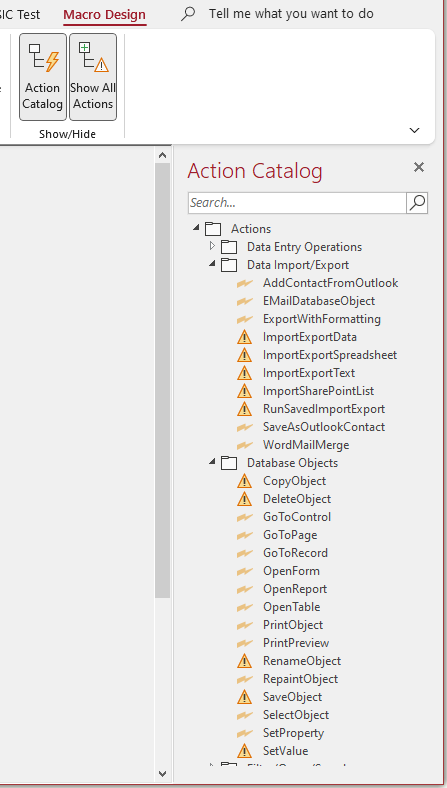Click the Action Catalog search field
Screen dimensions: 447x788
(x=297, y=203)
